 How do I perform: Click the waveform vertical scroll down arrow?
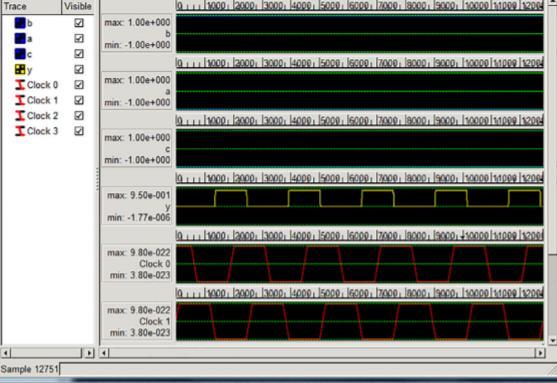tap(552, 341)
